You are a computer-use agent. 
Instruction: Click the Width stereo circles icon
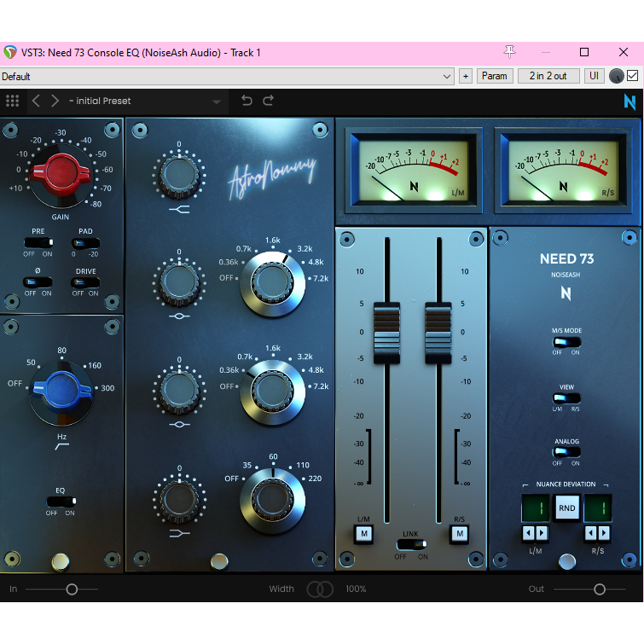(320, 589)
